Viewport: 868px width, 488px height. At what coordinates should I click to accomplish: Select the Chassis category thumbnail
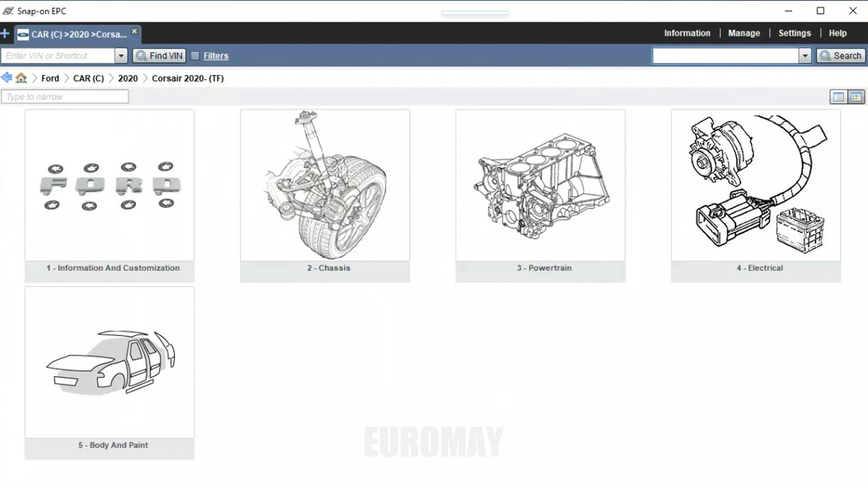325,185
